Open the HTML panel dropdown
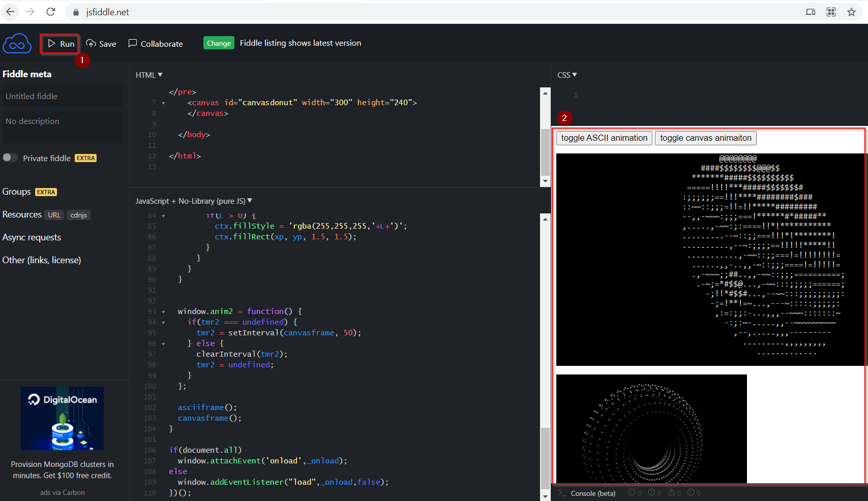 pyautogui.click(x=149, y=75)
